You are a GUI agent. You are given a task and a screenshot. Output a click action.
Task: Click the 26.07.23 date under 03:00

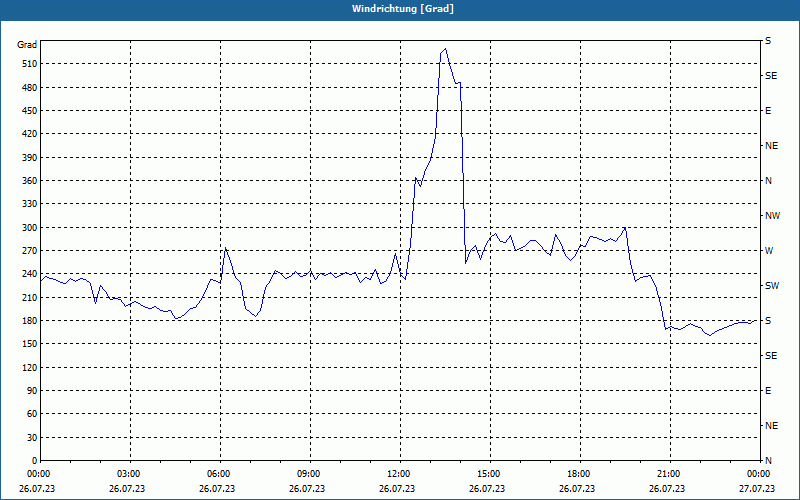[x=127, y=489]
